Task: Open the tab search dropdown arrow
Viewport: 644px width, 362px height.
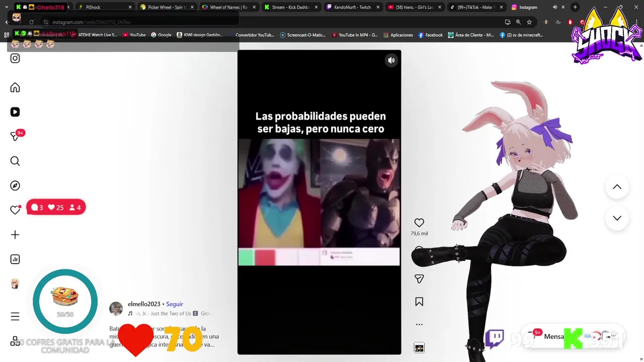Action: point(6,7)
